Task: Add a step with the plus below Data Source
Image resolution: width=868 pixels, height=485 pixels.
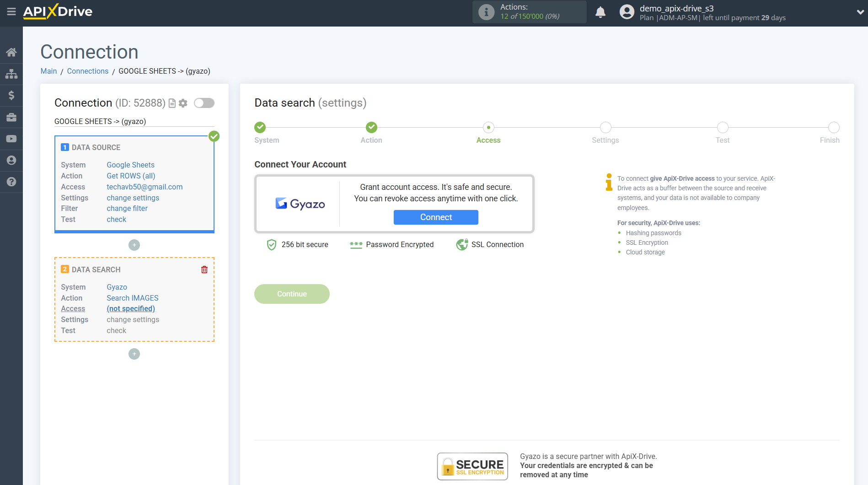Action: pyautogui.click(x=134, y=245)
